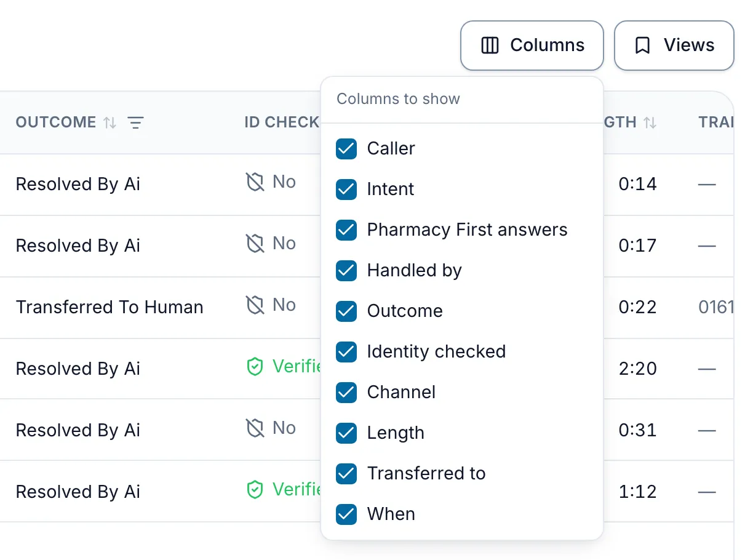Click the Transferred To Human outcome cell
Screen dimensions: 753x560
[110, 307]
